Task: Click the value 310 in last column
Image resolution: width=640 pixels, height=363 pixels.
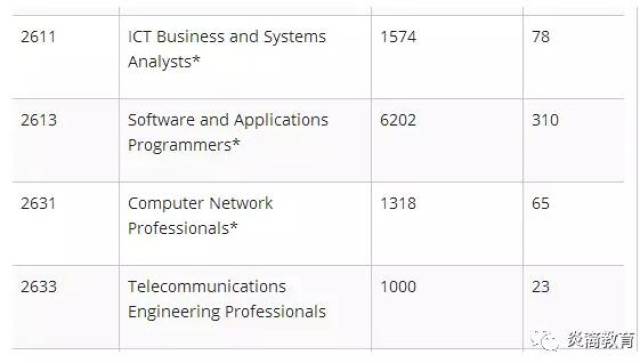Action: 545,120
